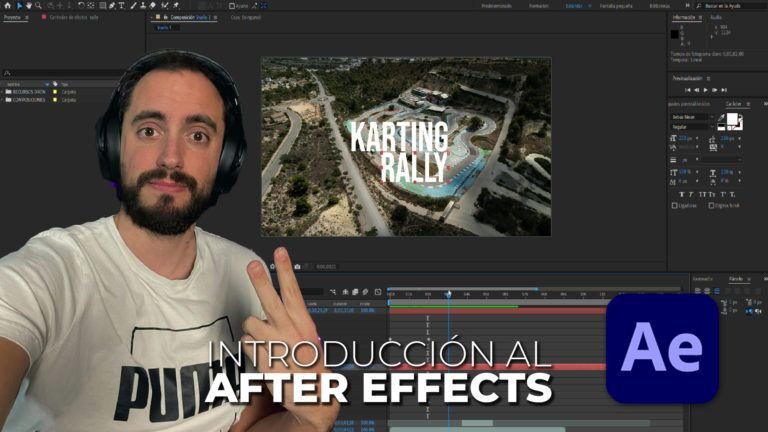This screenshot has height=432, width=768.
Task: Select the Clone Stamp tool
Action: tap(143, 5)
